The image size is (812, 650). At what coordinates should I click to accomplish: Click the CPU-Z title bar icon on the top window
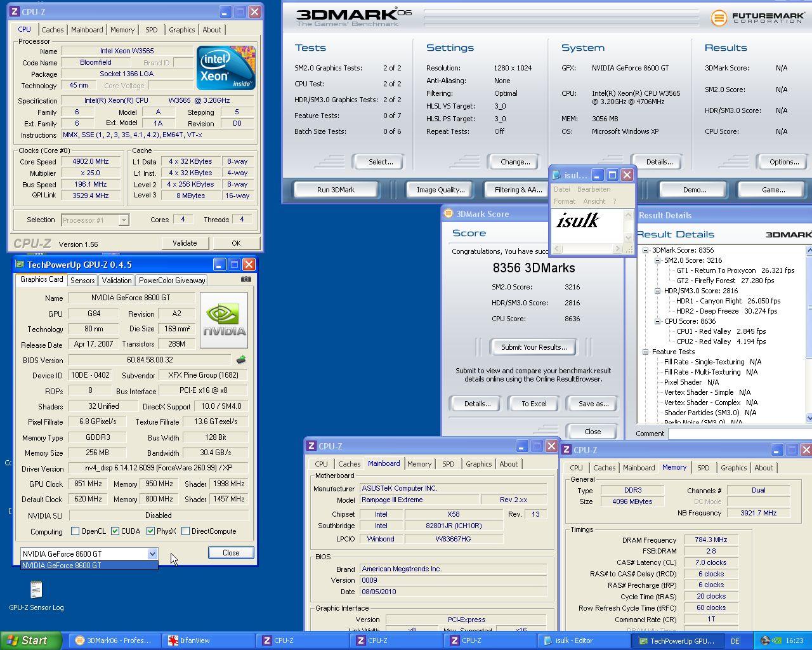[x=15, y=11]
